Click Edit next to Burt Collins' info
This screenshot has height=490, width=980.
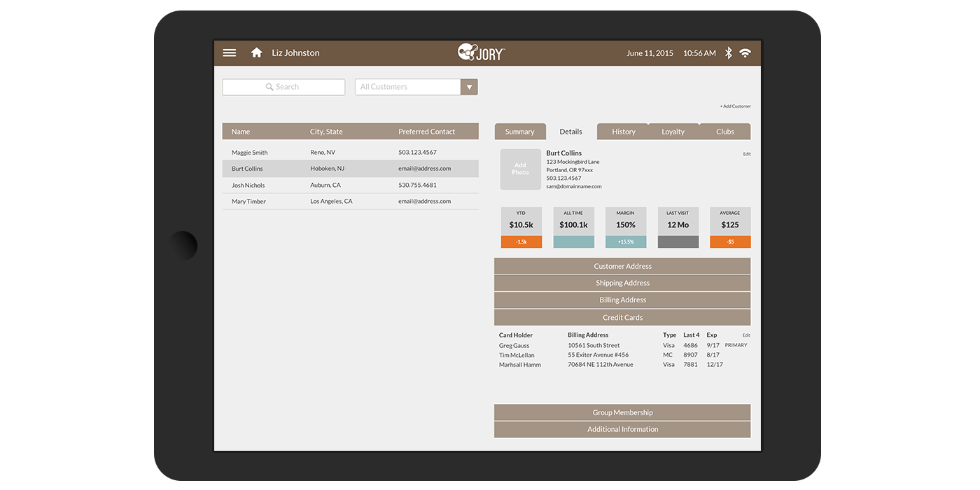[x=747, y=153]
